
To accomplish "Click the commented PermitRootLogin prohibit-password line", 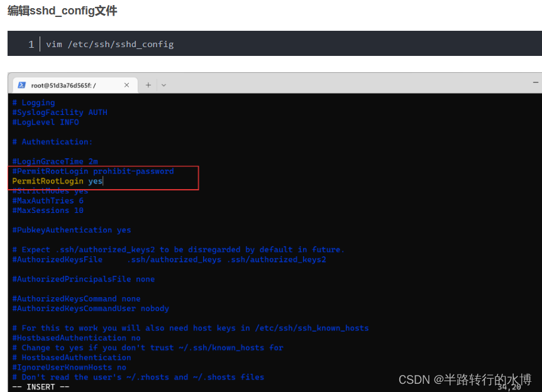I will tap(93, 171).
